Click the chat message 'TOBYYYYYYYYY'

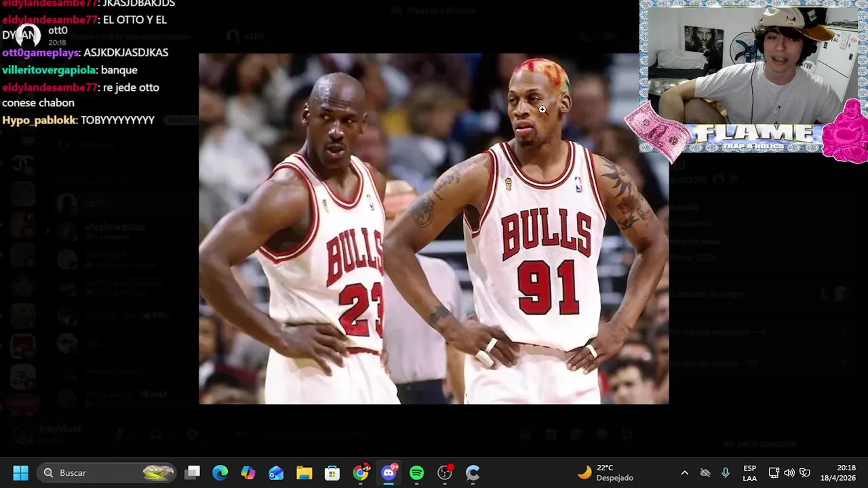point(117,120)
